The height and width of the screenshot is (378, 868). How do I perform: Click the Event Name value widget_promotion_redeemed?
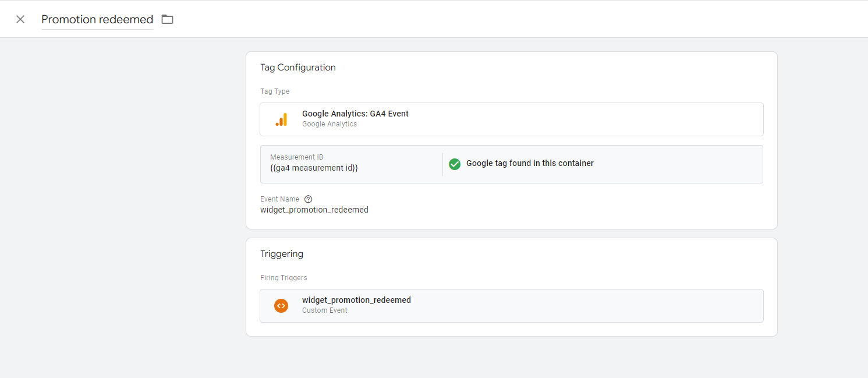point(314,210)
